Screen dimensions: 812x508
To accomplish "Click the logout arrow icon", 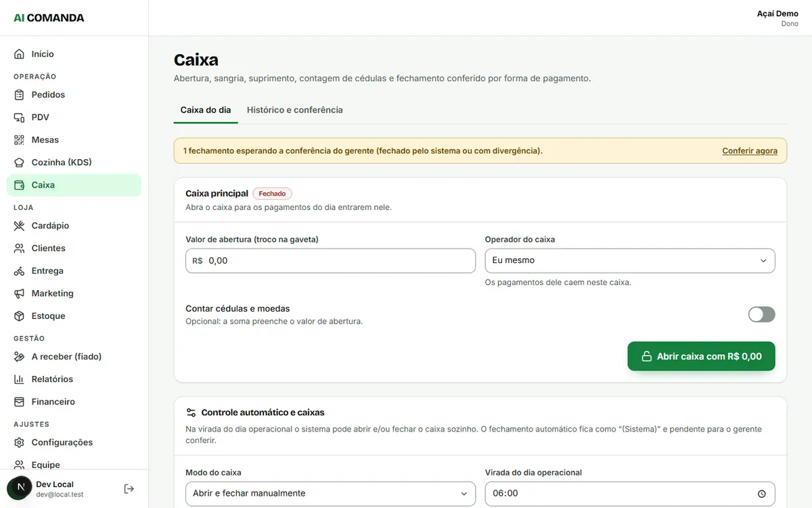I will click(129, 488).
